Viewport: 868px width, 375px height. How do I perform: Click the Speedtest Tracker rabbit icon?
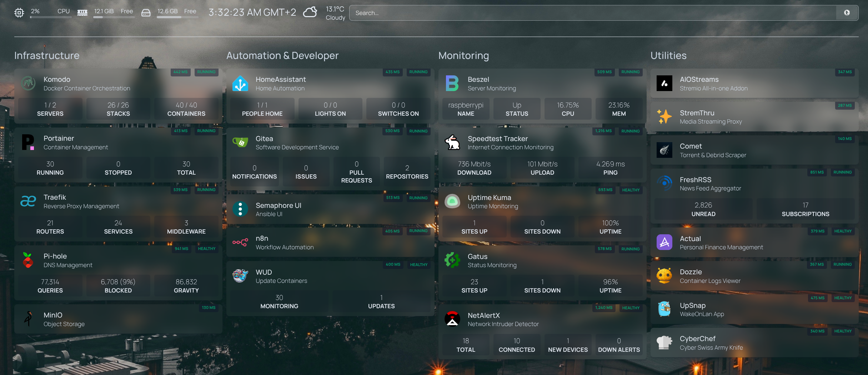click(452, 142)
